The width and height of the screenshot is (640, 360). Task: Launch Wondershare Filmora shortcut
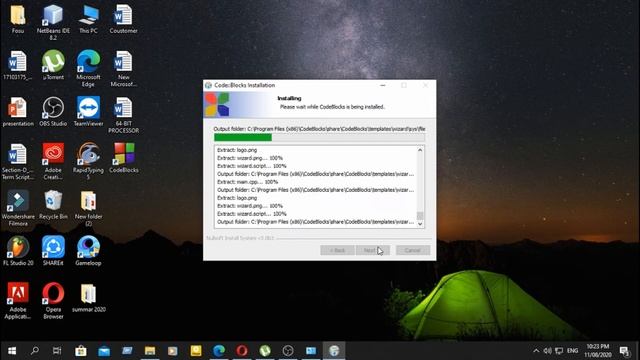[x=18, y=208]
